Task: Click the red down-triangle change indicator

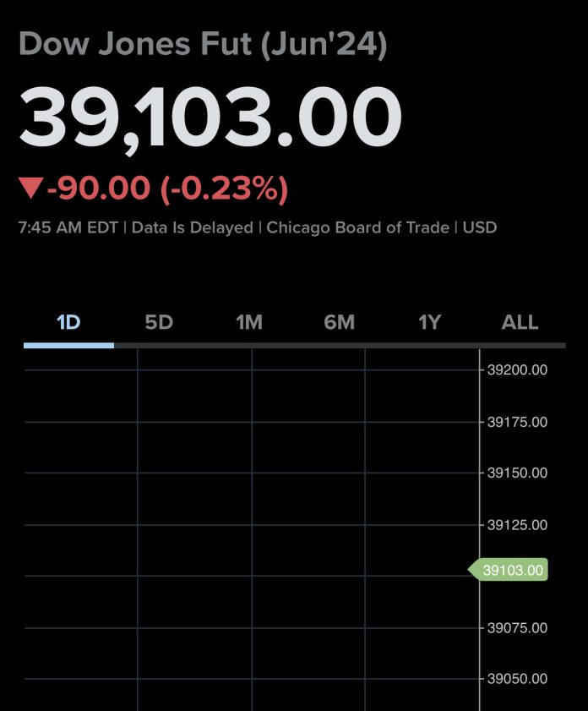Action: 30,189
